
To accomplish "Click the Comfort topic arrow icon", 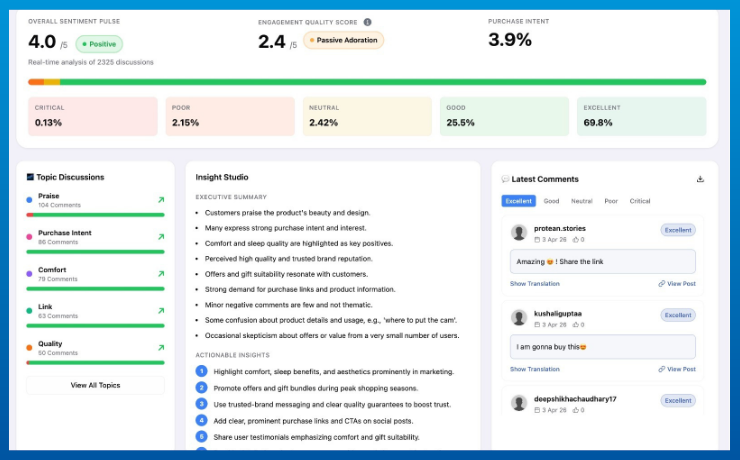I will (160, 274).
